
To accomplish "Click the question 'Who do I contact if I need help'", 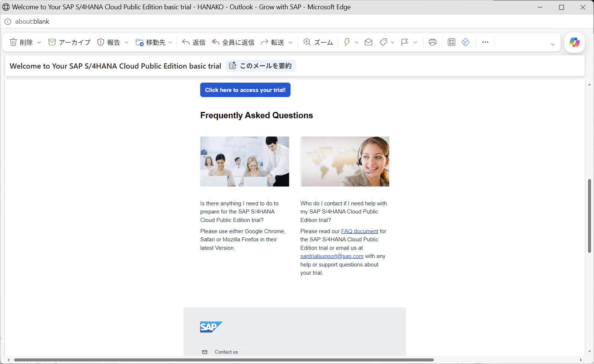I will tap(344, 212).
